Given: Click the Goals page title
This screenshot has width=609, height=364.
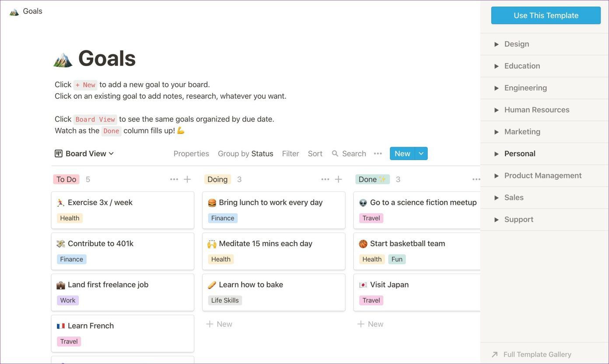Looking at the screenshot, I should click(x=107, y=59).
